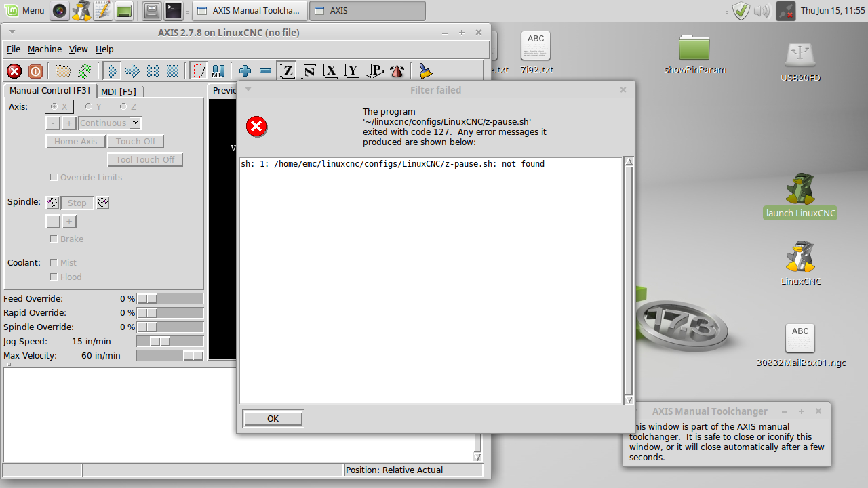
Task: Stop program execution
Action: [172, 70]
